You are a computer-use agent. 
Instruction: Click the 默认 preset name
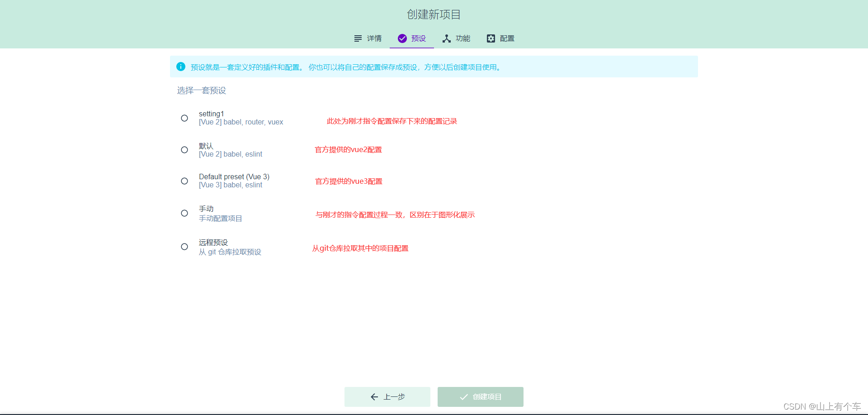tap(206, 146)
